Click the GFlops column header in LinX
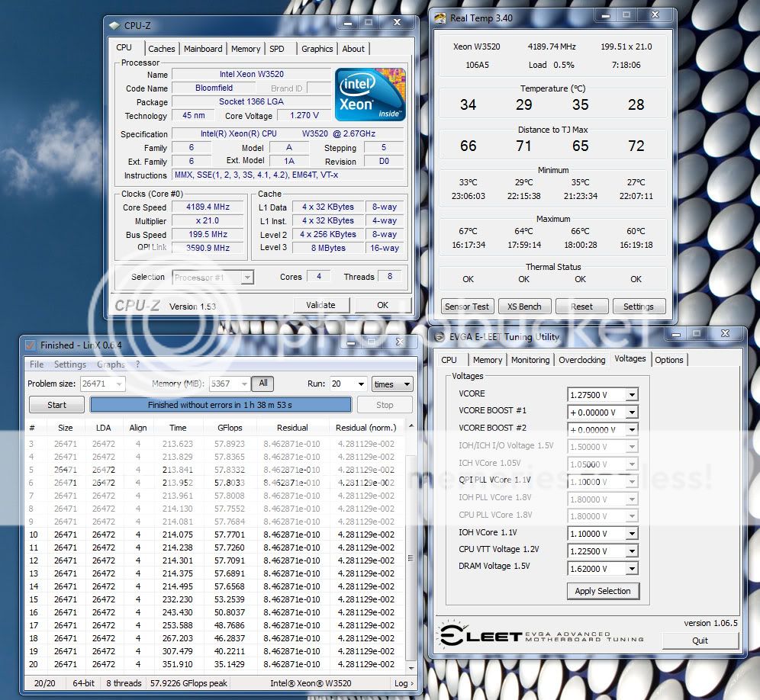 [230, 428]
